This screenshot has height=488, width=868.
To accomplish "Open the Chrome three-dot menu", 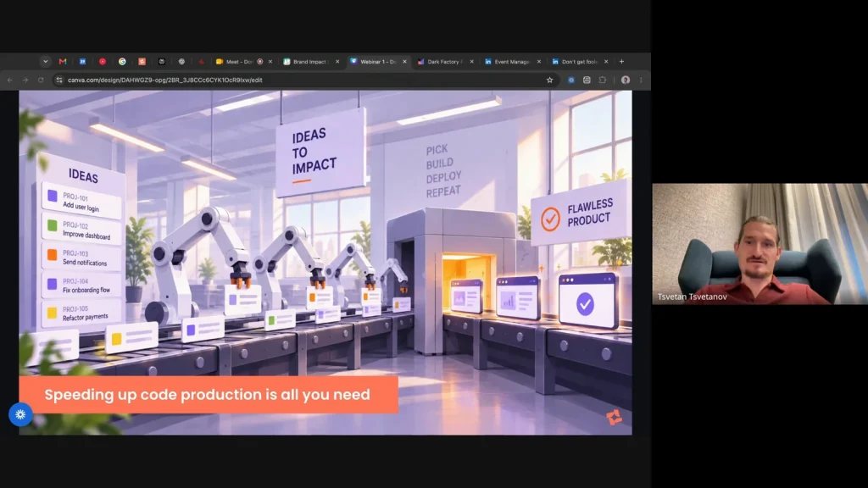I will coord(641,80).
